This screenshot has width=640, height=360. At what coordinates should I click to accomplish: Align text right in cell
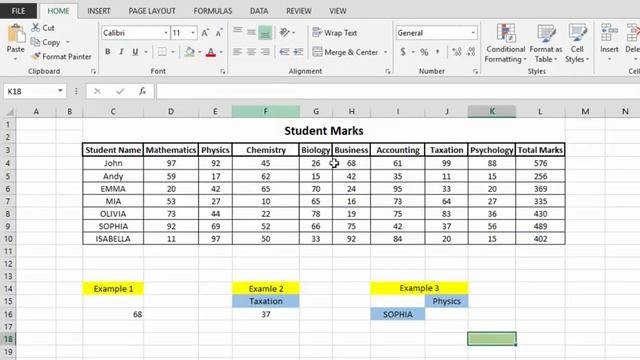pos(265,52)
